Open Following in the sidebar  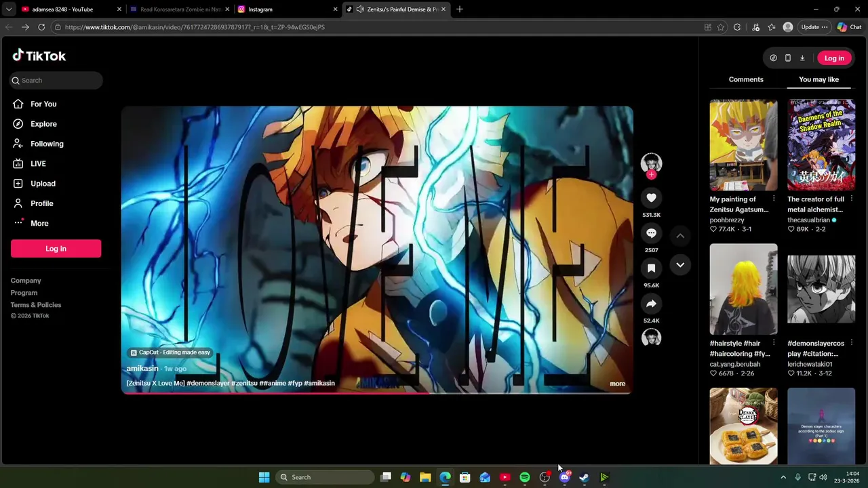pos(47,144)
